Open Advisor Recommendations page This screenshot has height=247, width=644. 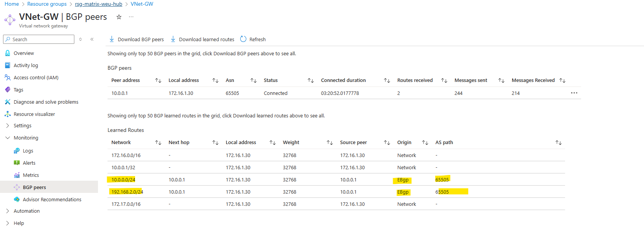coord(52,199)
